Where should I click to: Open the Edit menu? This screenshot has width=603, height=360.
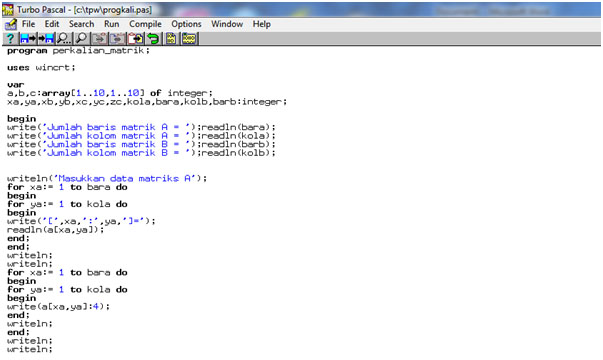point(52,24)
